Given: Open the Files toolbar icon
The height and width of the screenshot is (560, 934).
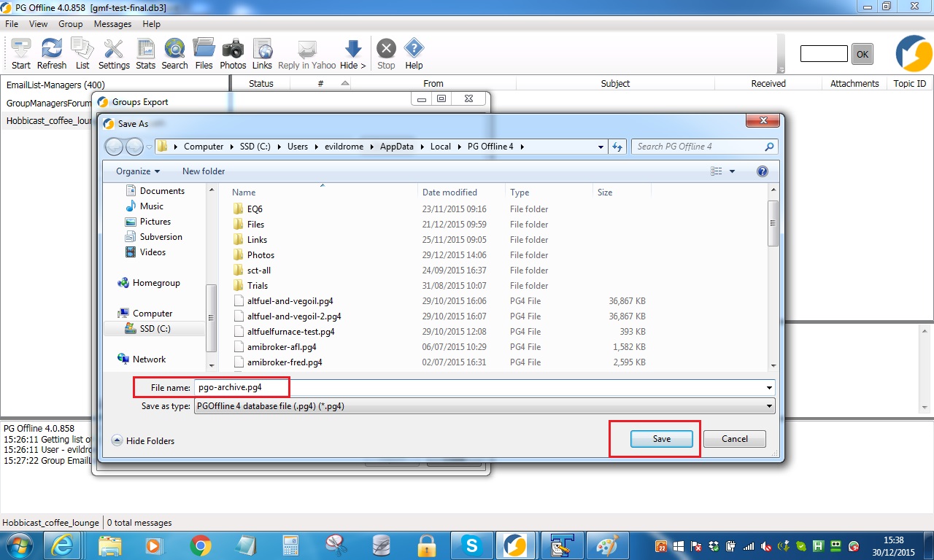Looking at the screenshot, I should coord(204,54).
